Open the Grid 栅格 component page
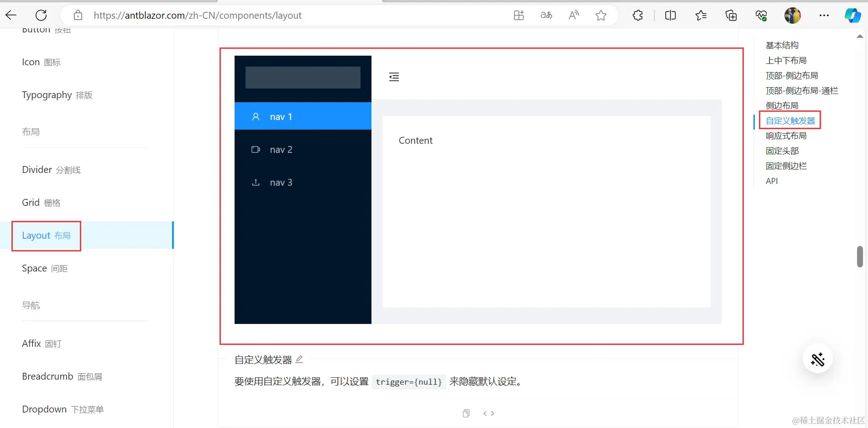The width and height of the screenshot is (868, 428). 41,203
